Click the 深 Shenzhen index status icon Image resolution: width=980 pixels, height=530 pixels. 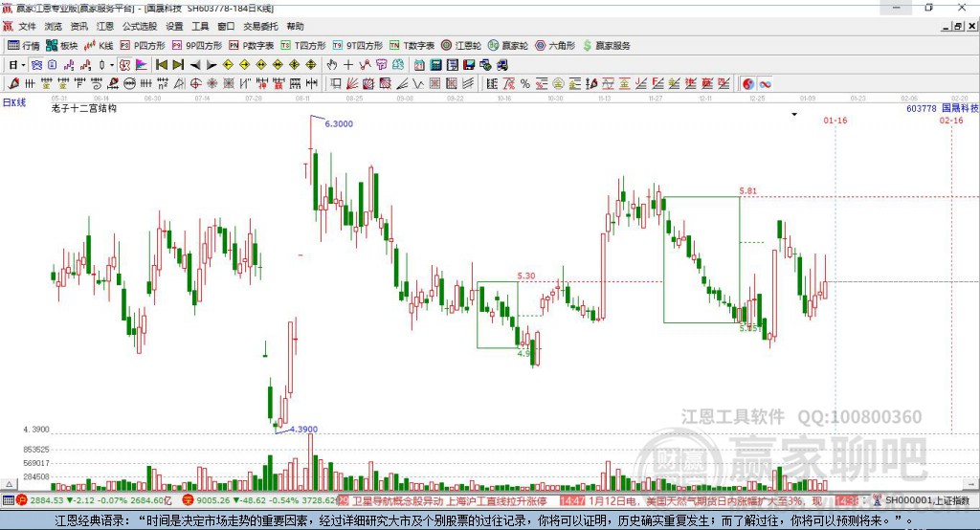pyautogui.click(x=189, y=500)
